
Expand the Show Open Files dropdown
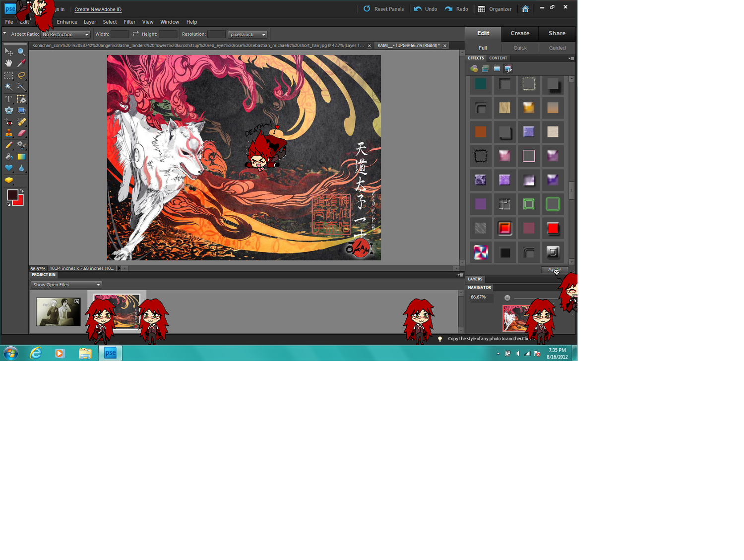[66, 285]
